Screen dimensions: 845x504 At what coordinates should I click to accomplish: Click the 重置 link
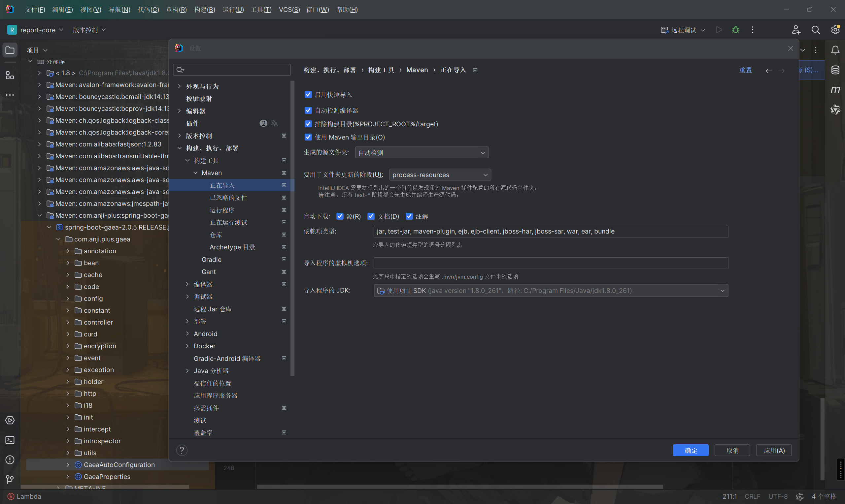pos(746,70)
